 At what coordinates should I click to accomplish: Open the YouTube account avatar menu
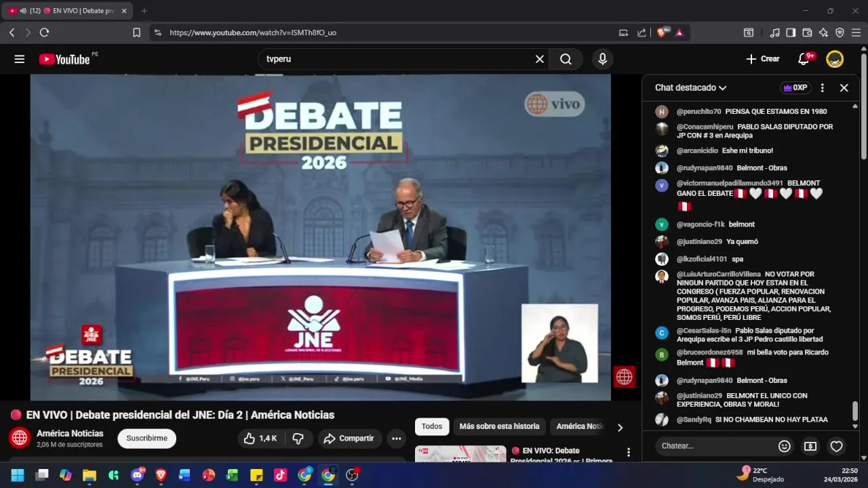[835, 59]
